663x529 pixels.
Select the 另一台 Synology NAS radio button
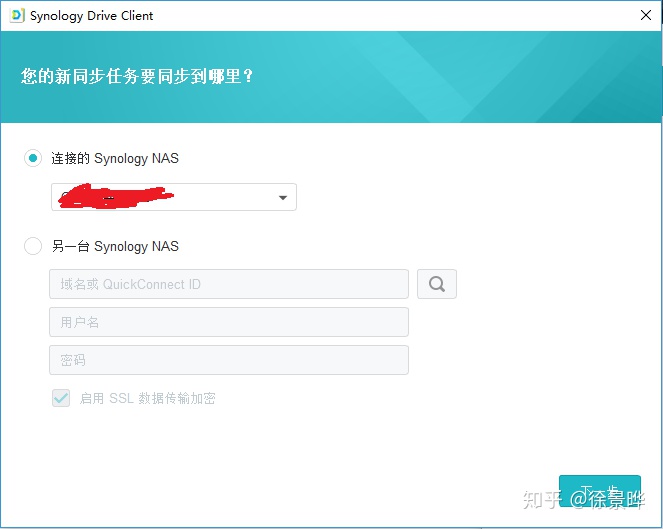tap(33, 246)
